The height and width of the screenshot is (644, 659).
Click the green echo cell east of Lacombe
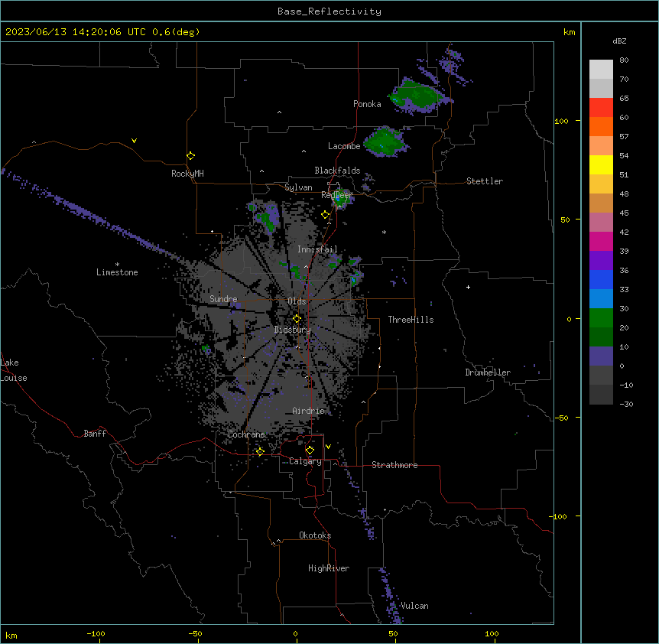point(385,141)
